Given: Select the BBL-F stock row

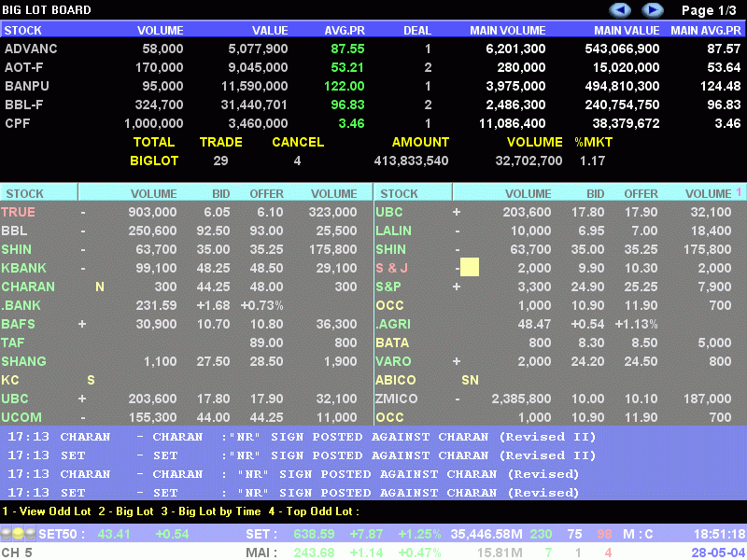Looking at the screenshot, I should [373, 105].
